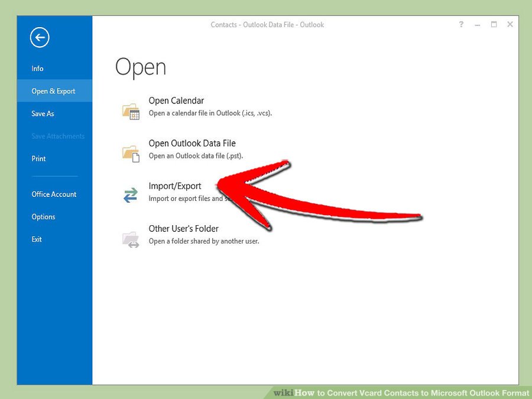Select Print in the backstage menu
This screenshot has width=532, height=399.
38,158
